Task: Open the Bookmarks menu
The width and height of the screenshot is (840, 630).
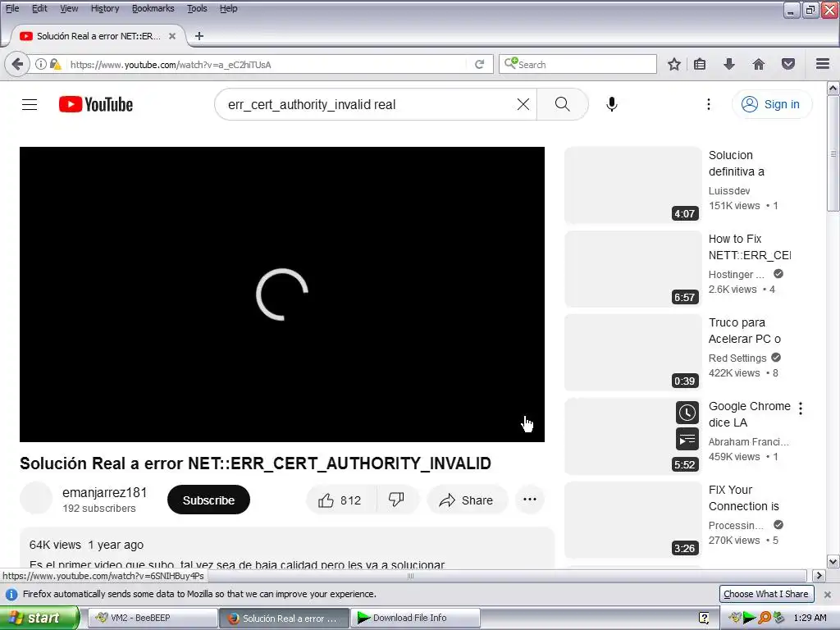Action: tap(153, 8)
